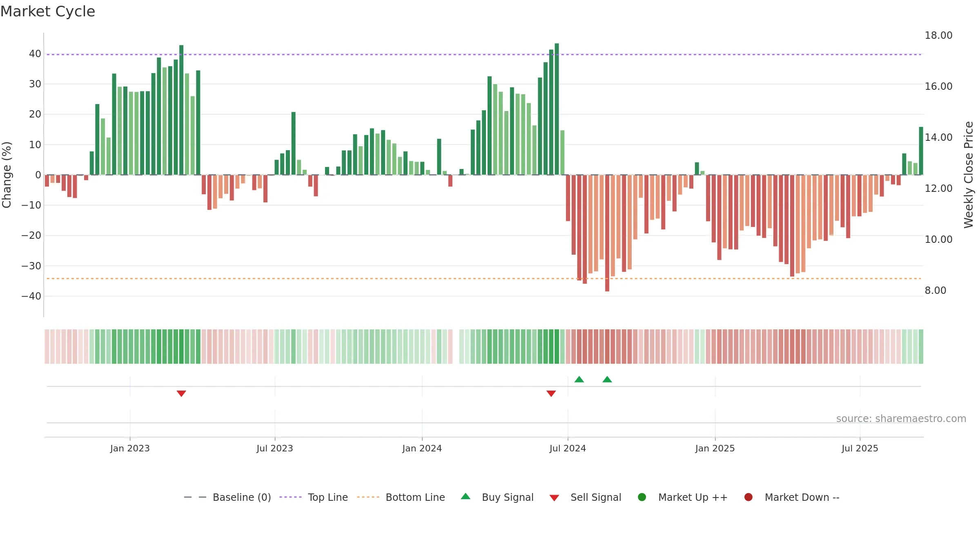Image resolution: width=980 pixels, height=551 pixels.
Task: Click the Market Cycle chart title
Action: pyautogui.click(x=48, y=11)
